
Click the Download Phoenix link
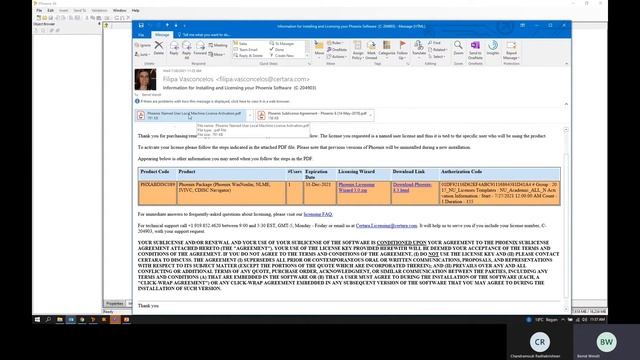(x=412, y=187)
